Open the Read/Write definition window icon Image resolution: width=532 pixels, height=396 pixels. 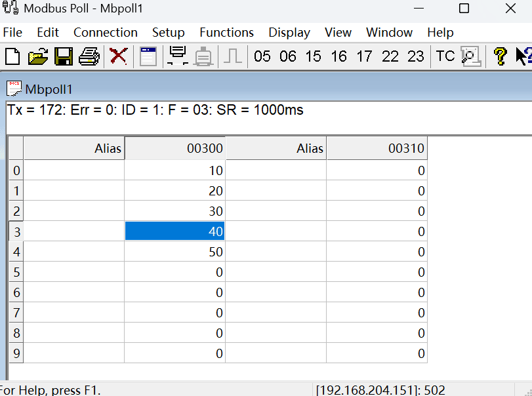(148, 56)
